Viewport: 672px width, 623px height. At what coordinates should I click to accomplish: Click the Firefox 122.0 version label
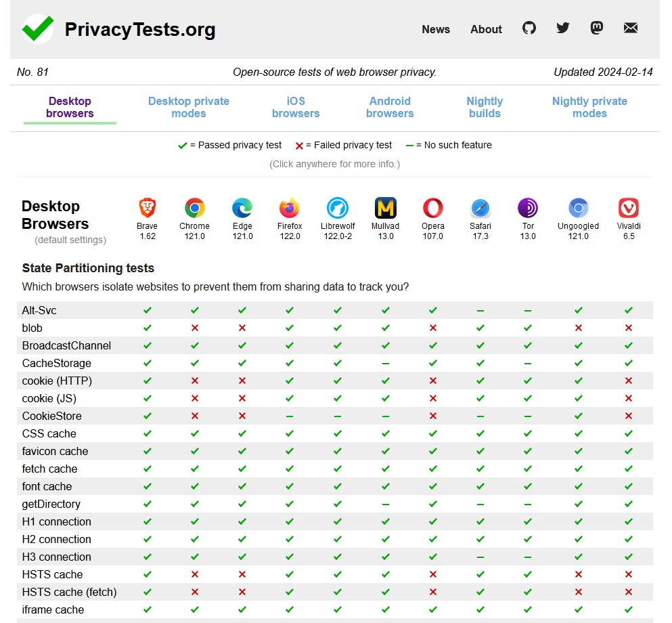(x=290, y=236)
